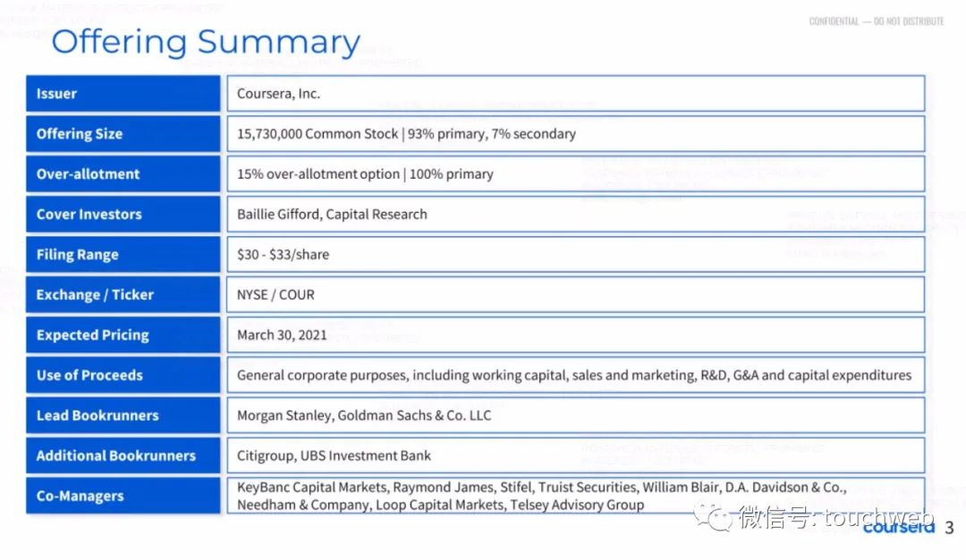This screenshot has width=966, height=560.
Task: Click 'Baillie Gifford, Capital Research' text
Action: 332,215
